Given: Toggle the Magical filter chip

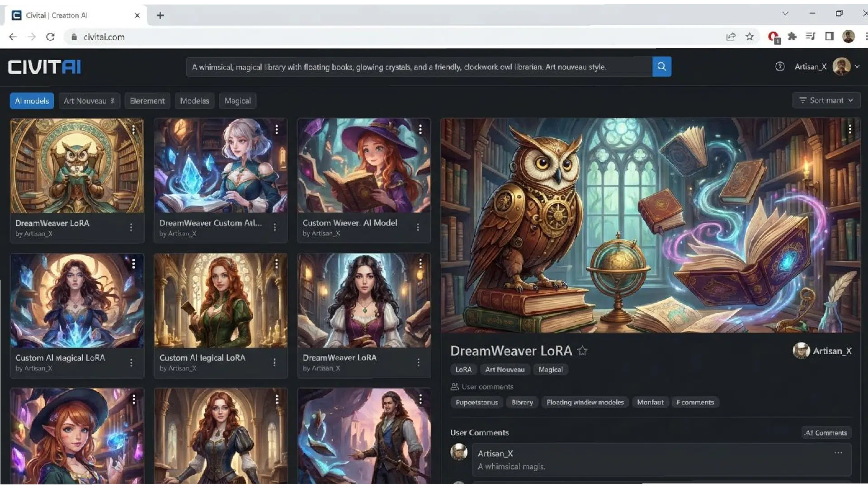Looking at the screenshot, I should point(237,101).
